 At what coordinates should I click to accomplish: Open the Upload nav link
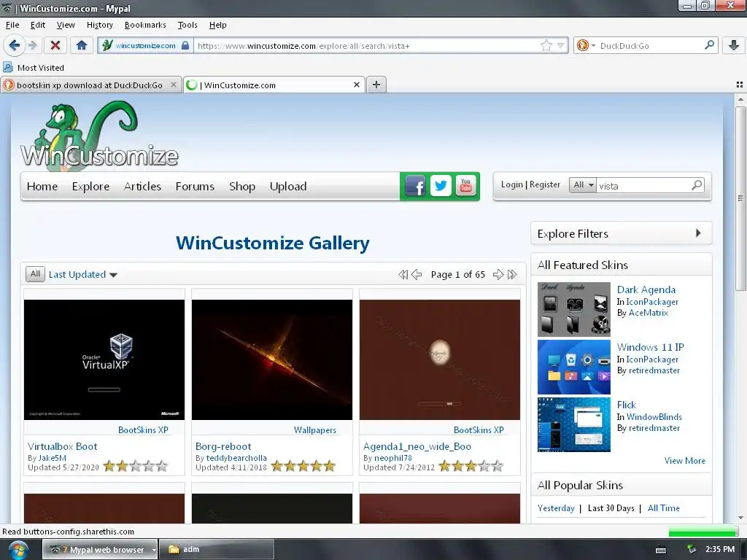[x=287, y=186]
